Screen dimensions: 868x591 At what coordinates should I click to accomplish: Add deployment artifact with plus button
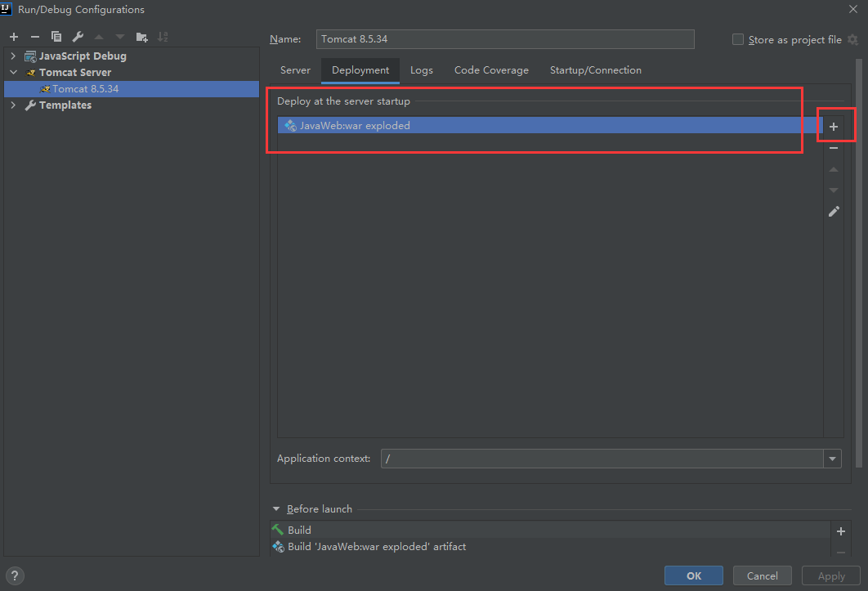[x=834, y=127]
